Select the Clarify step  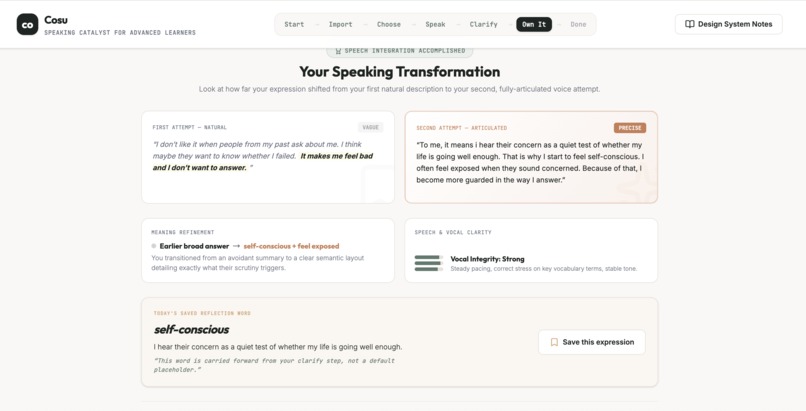click(x=483, y=24)
